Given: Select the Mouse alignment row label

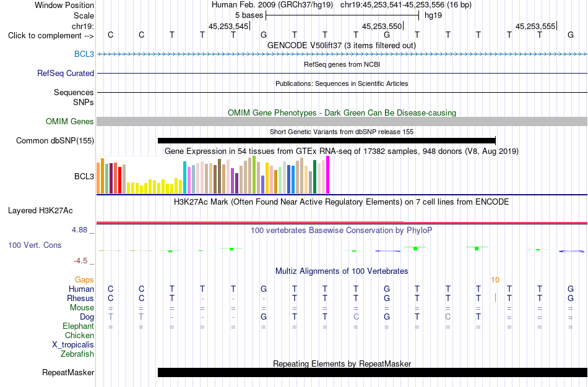Looking at the screenshot, I should point(82,308).
